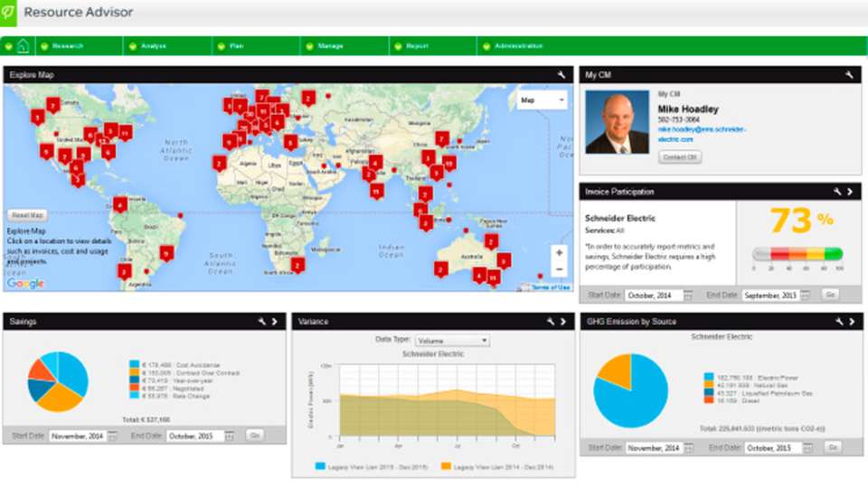Open the Research menu

(x=68, y=46)
